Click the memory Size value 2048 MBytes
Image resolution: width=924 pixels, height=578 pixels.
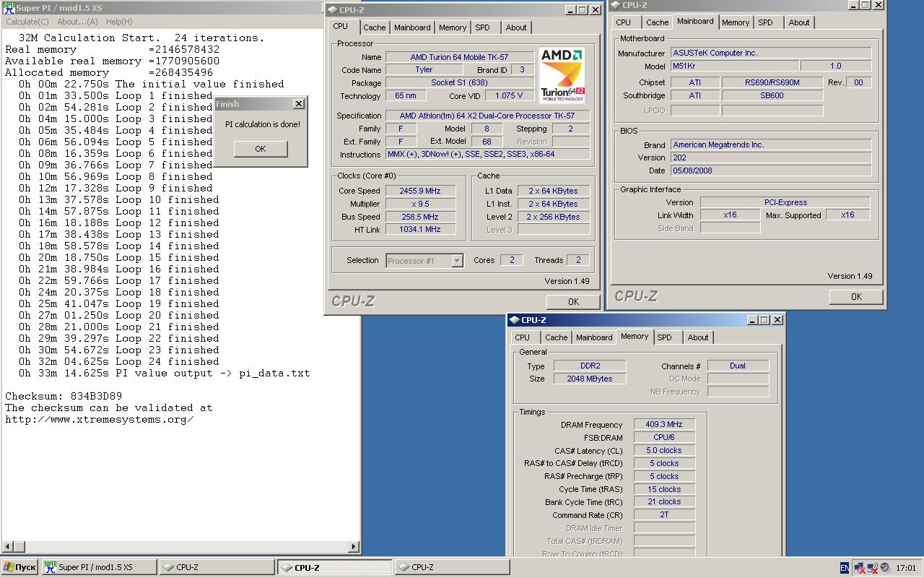590,379
